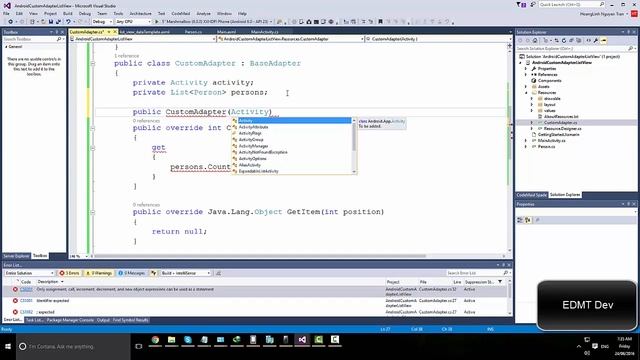Click the Alphabetical sort icon in Properties panel
This screenshot has height=360, width=640.
(527, 220)
